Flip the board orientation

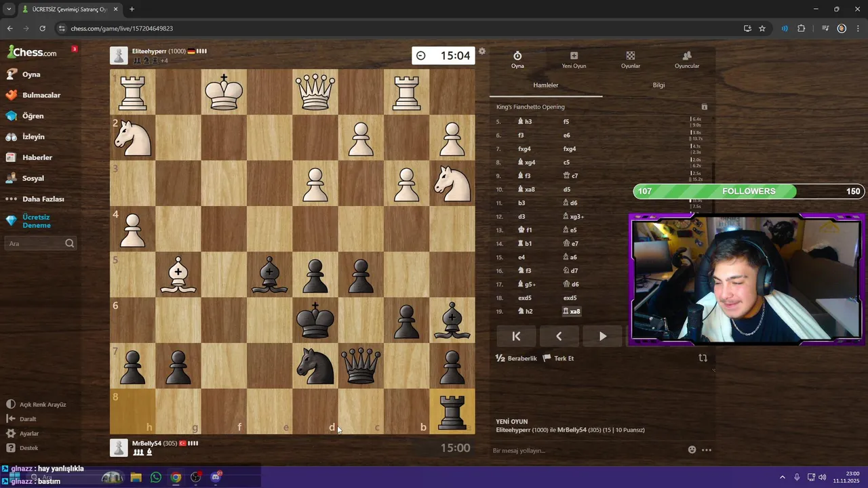tap(703, 358)
